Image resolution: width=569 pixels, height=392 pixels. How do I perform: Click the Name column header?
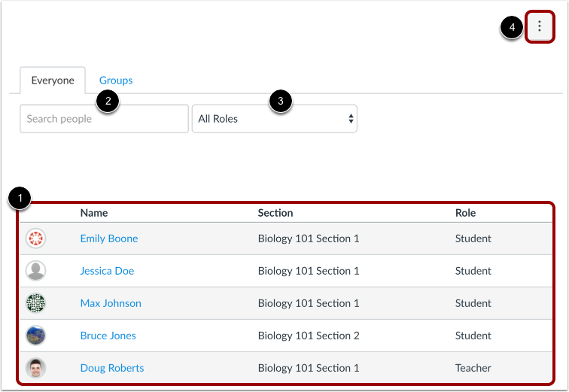pyautogui.click(x=94, y=213)
